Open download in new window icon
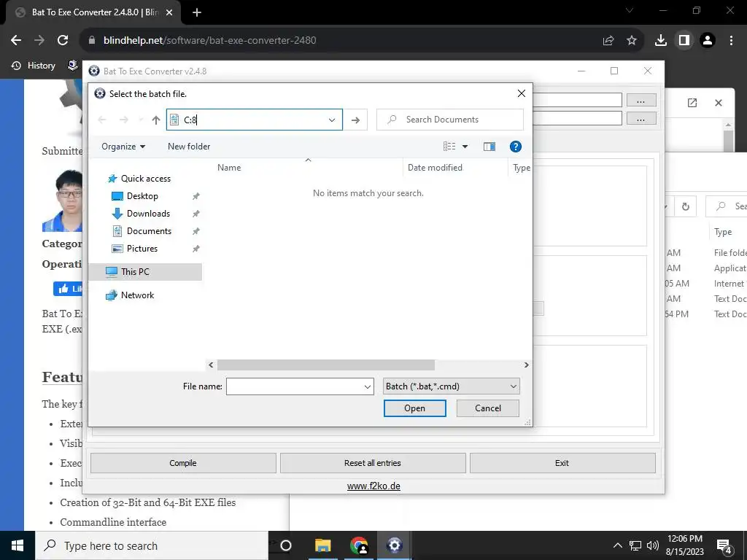 point(692,103)
